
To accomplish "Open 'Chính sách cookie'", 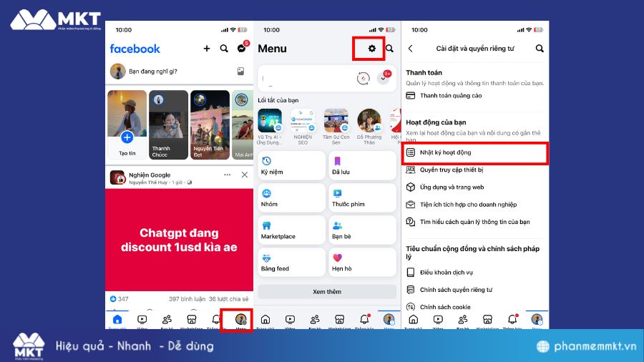I will [x=475, y=307].
